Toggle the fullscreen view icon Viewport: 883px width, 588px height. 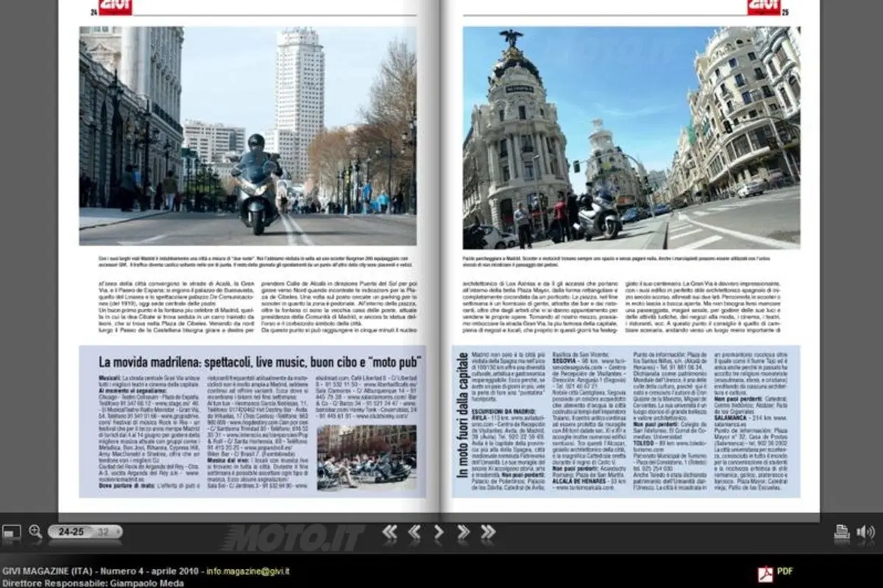tap(11, 532)
